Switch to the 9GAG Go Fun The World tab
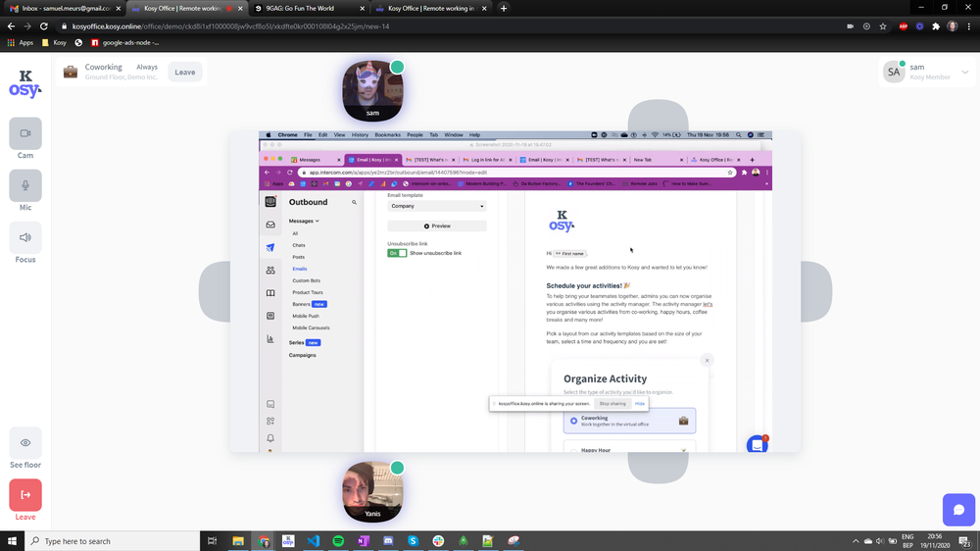The image size is (980, 551). coord(309,8)
